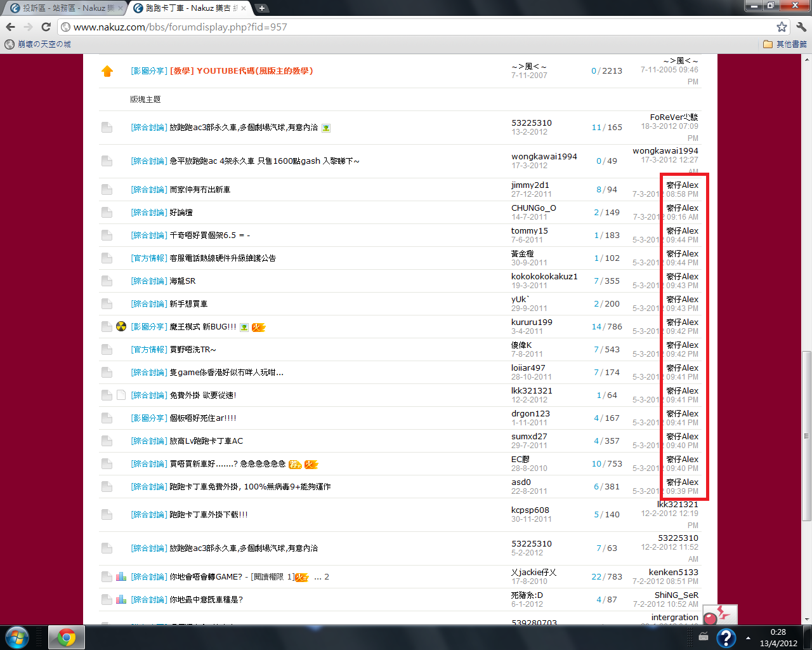Click 影圖分享 tag on 個板唔好死住ar
Screen dimensions: 812x650
tap(149, 418)
